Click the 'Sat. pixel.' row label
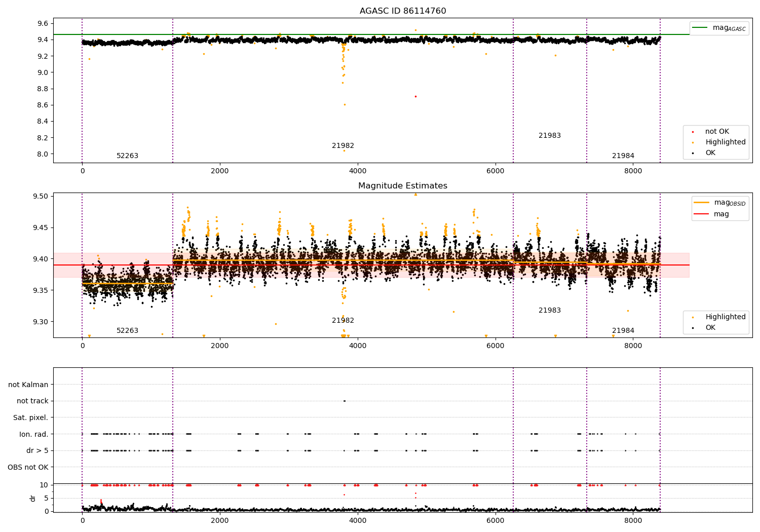Screen dimensions: 760x532 pyautogui.click(x=31, y=418)
